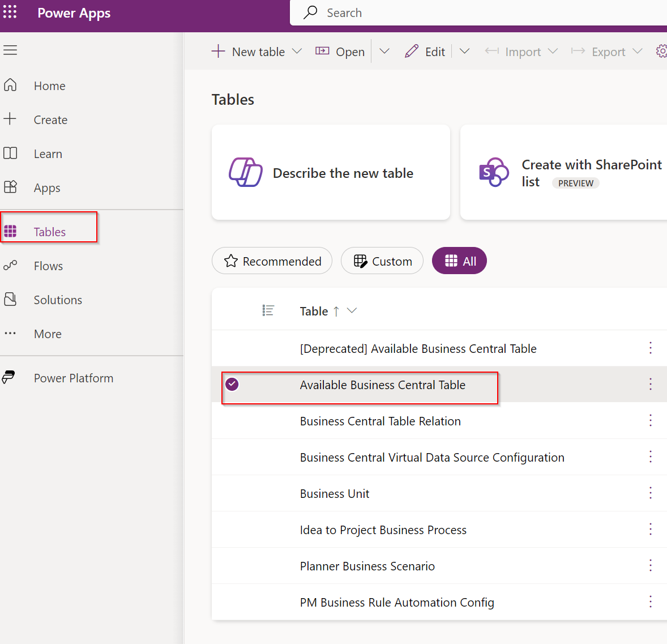
Task: Enable the Custom tables filter
Action: (x=382, y=261)
